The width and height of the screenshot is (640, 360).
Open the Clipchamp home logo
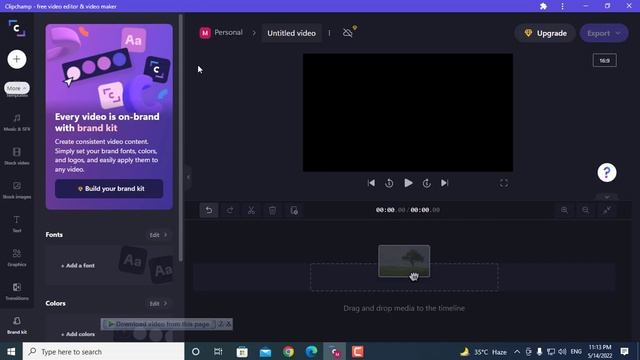pos(17,28)
